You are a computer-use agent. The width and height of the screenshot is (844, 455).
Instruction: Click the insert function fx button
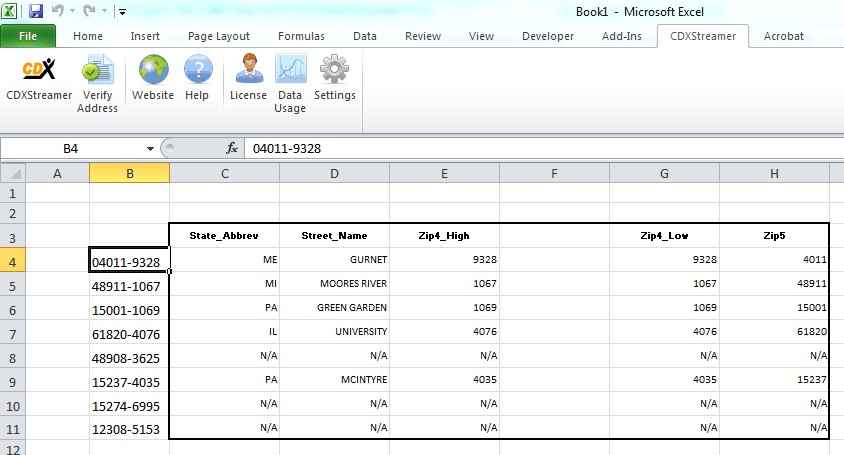tap(232, 148)
